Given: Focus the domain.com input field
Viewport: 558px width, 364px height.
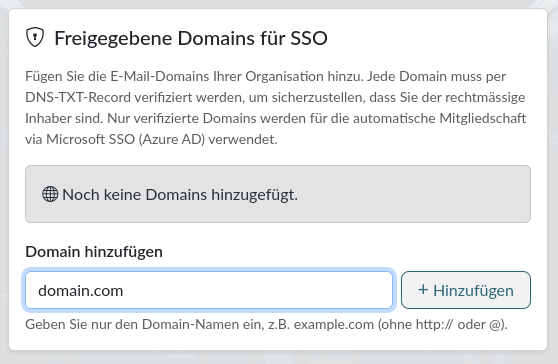Looking at the screenshot, I should [209, 290].
